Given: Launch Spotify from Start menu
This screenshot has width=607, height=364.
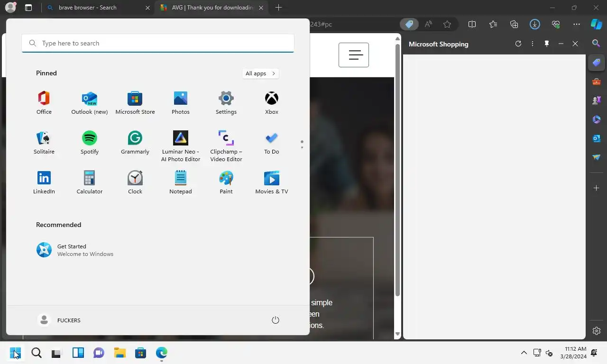Looking at the screenshot, I should tap(90, 143).
